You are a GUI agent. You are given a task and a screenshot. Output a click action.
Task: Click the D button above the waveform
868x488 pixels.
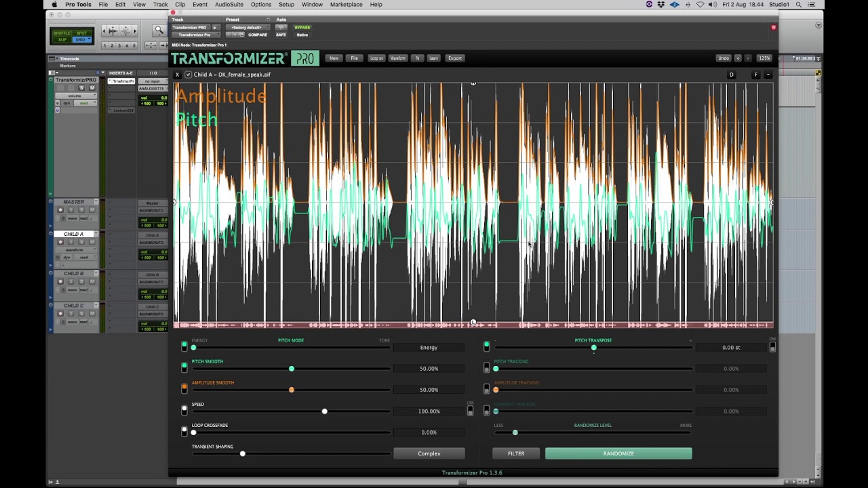tap(731, 75)
